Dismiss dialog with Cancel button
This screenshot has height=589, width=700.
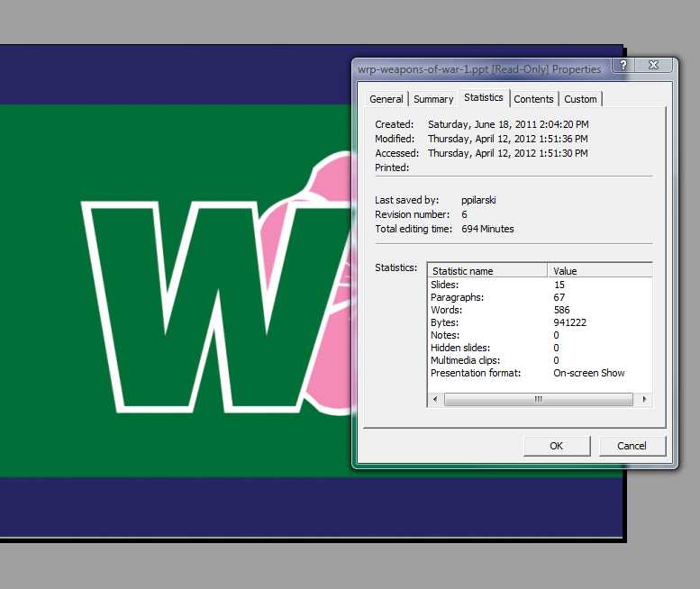(632, 446)
